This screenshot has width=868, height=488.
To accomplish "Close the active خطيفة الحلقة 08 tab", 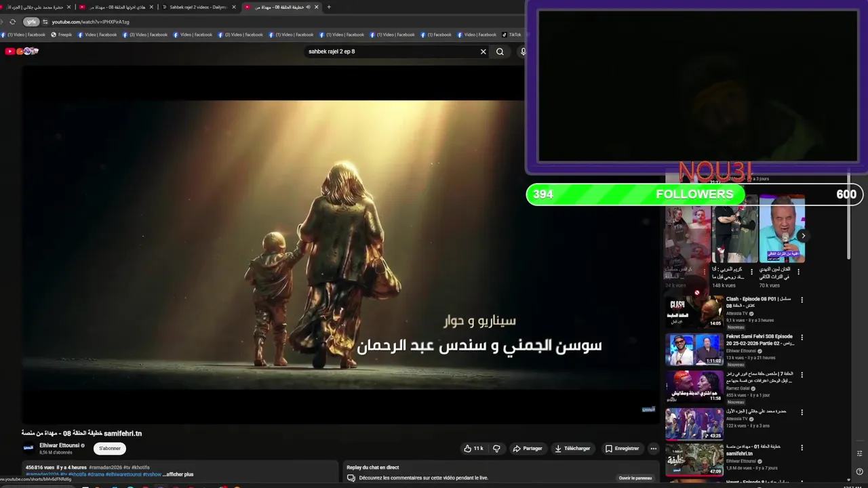I will click(x=318, y=7).
